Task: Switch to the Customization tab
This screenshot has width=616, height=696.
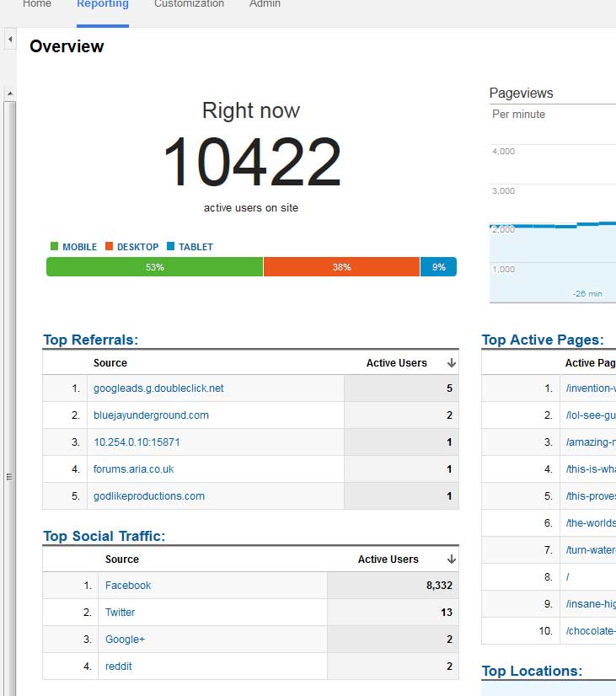Action: (189, 5)
